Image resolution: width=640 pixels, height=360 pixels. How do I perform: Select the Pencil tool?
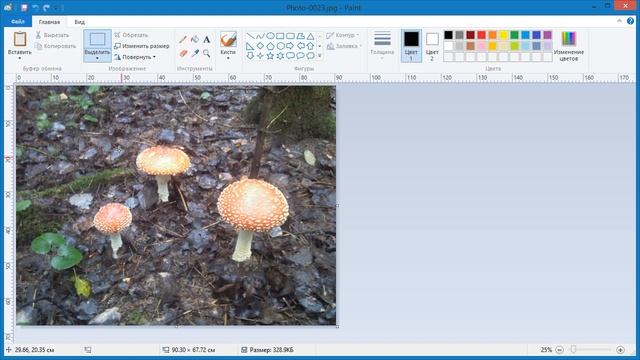tap(182, 40)
